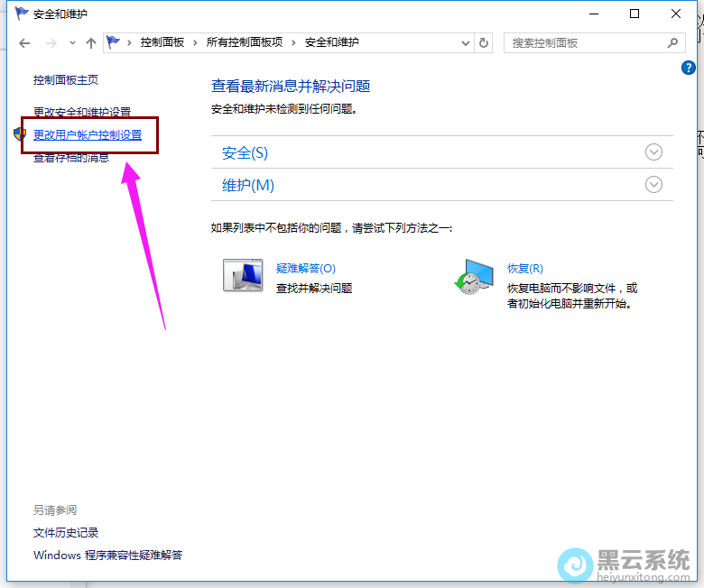
Task: Expand the 维护(M) section chevron
Action: (x=654, y=185)
